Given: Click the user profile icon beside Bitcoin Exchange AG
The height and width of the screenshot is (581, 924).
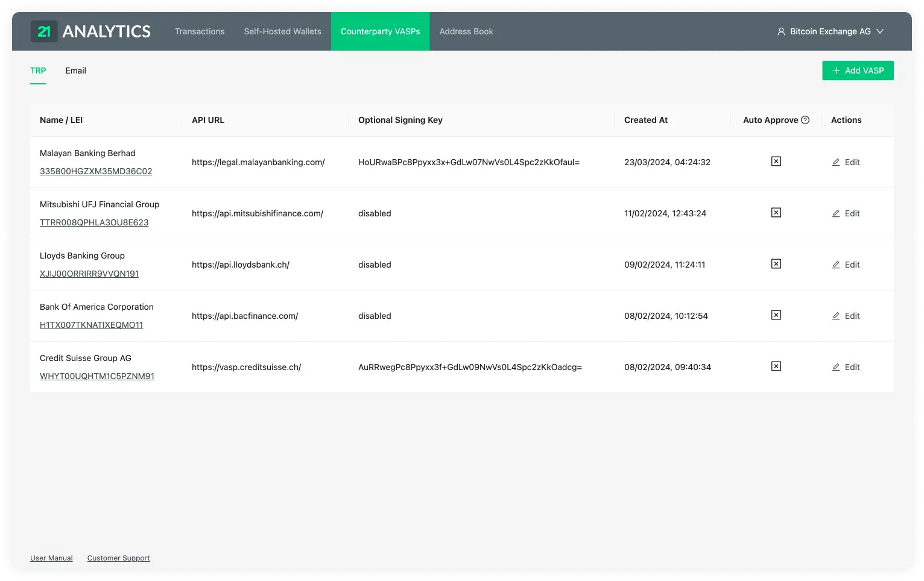Looking at the screenshot, I should 781,31.
